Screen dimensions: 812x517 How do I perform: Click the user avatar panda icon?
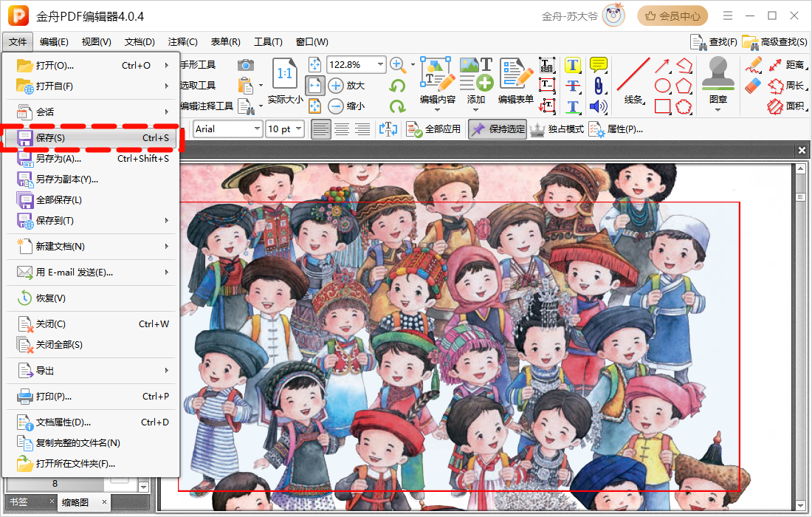click(x=614, y=16)
